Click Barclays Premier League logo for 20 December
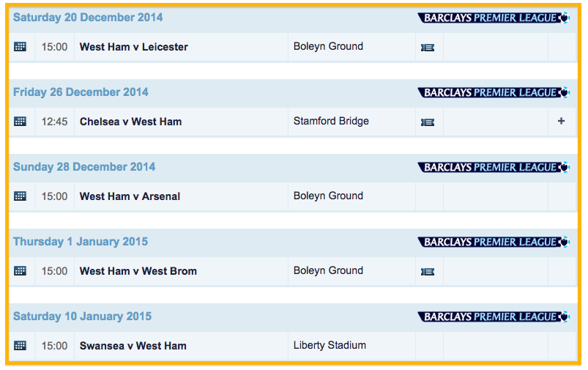Viewport: 588px width, 370px height. point(494,18)
